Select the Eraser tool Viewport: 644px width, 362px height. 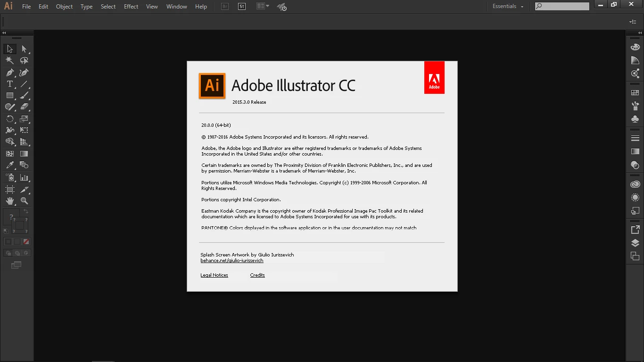coord(24,107)
